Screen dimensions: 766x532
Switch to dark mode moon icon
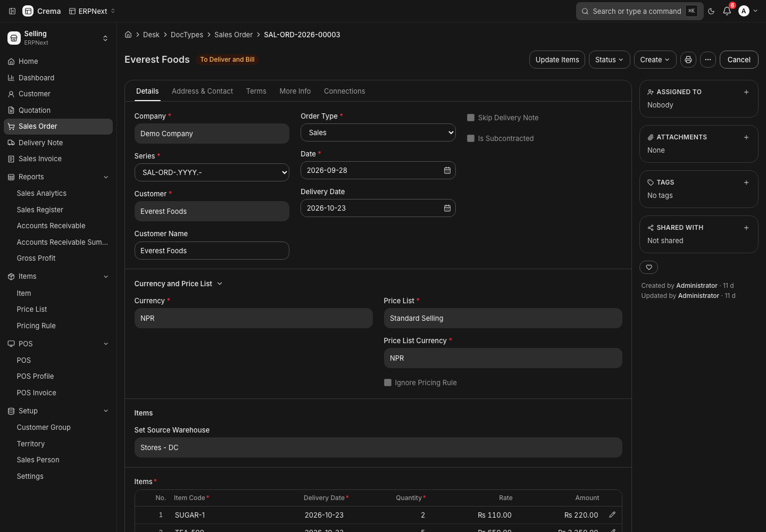711,11
